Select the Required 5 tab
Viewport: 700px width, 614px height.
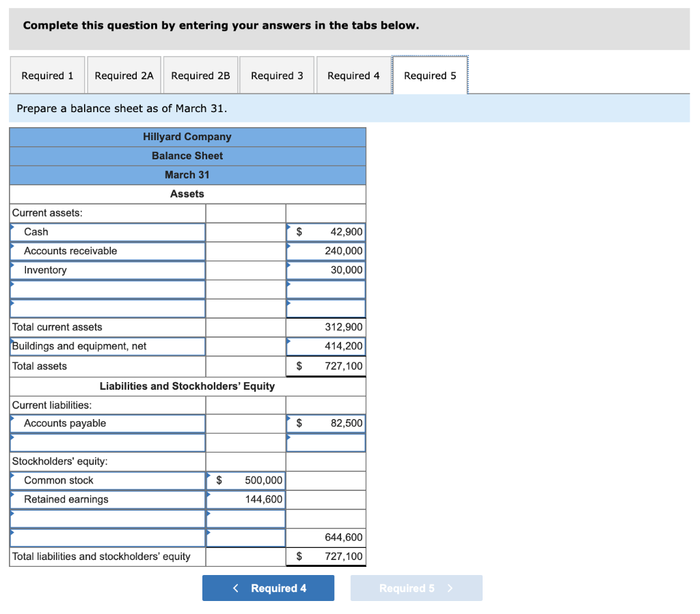click(x=429, y=75)
